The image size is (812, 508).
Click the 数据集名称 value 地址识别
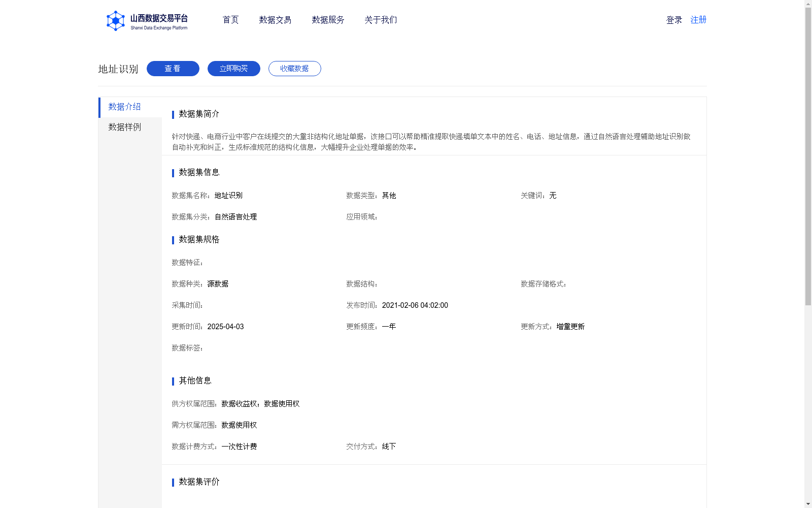[x=228, y=196]
